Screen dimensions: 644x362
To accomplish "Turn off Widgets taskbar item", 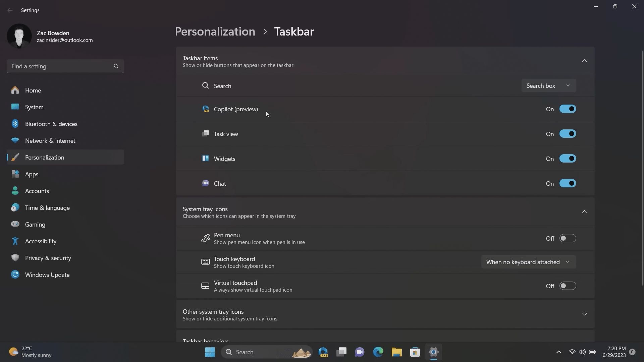I will [568, 158].
